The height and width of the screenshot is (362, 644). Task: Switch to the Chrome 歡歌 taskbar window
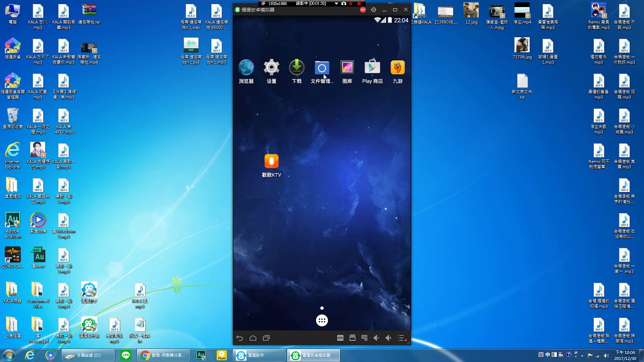164,355
